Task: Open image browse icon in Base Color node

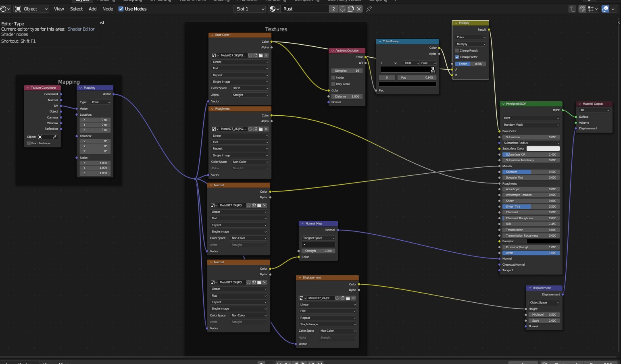Action: [x=215, y=56]
